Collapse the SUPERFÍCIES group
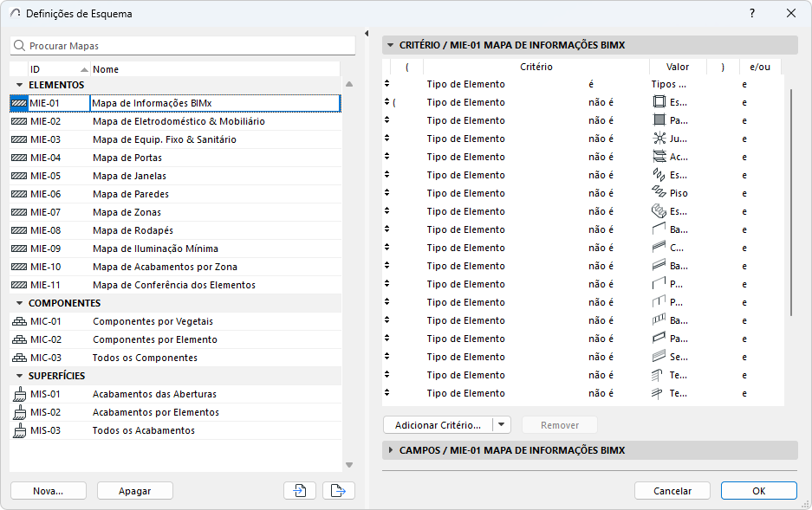812x510 pixels. click(19, 376)
